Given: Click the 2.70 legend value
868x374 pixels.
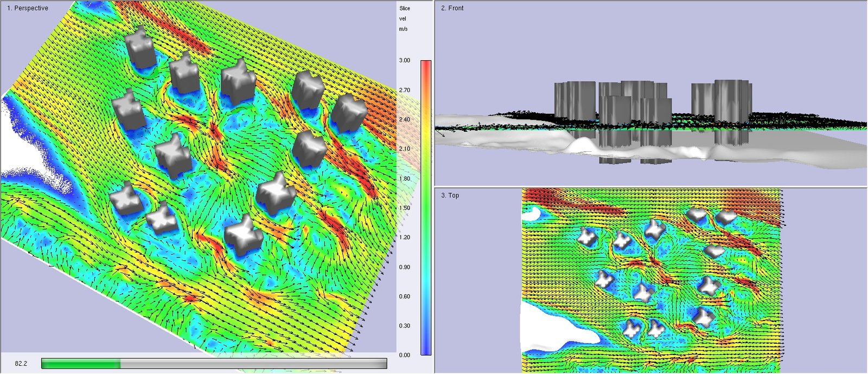Looking at the screenshot, I should tap(405, 90).
